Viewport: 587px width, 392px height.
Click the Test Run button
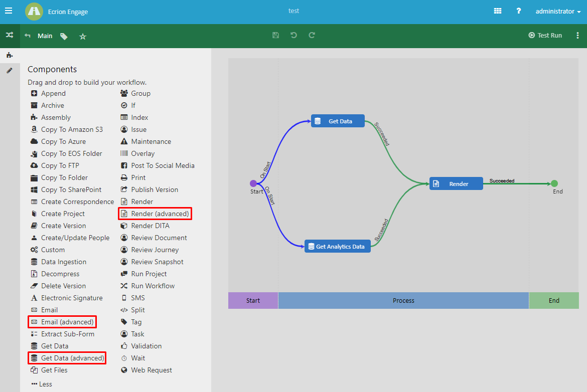pos(545,35)
